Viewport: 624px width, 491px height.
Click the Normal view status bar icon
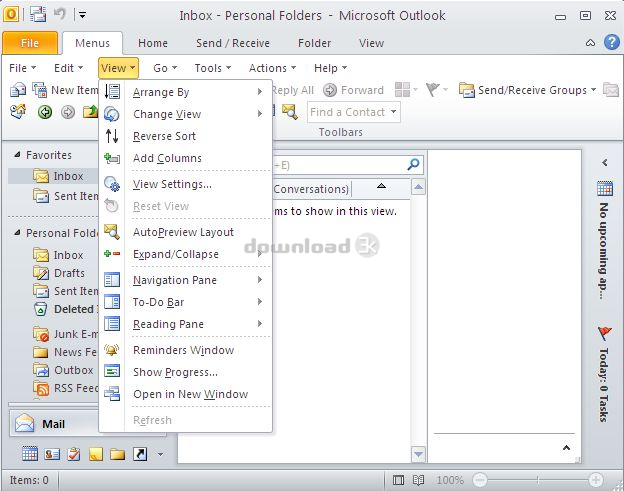398,480
